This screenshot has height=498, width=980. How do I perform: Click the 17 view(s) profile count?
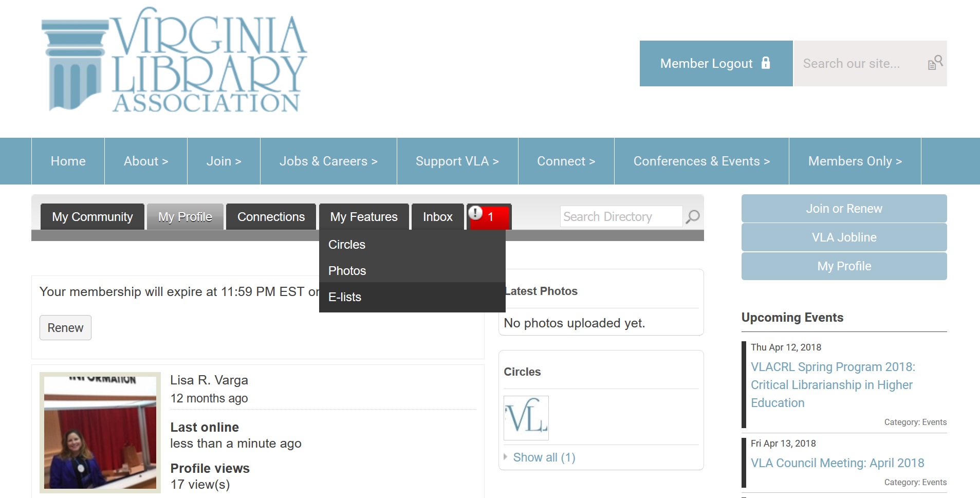point(200,484)
